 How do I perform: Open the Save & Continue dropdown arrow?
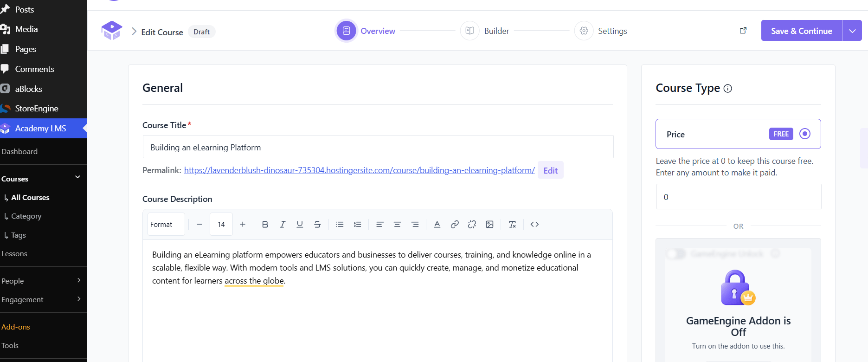(852, 31)
